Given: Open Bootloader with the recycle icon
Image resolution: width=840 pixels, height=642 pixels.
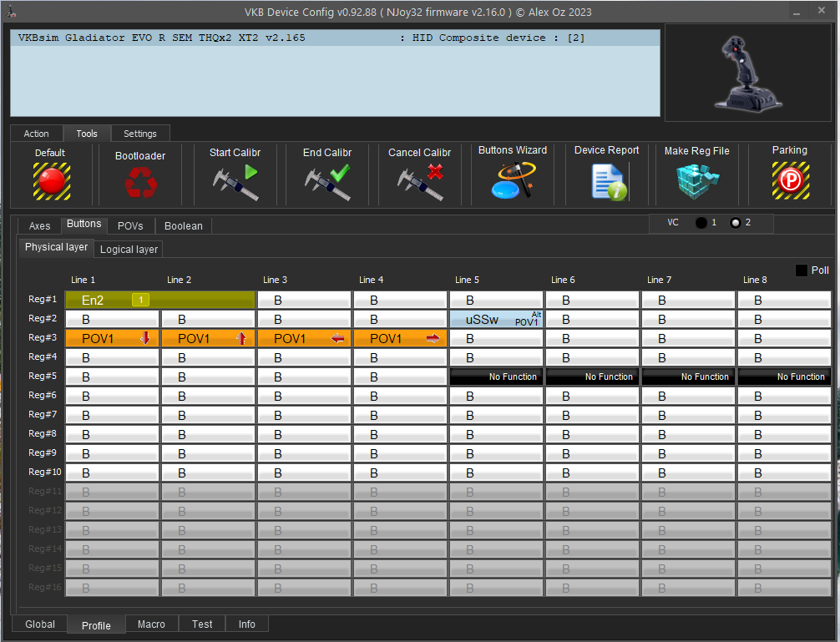Looking at the screenshot, I should pyautogui.click(x=139, y=182).
